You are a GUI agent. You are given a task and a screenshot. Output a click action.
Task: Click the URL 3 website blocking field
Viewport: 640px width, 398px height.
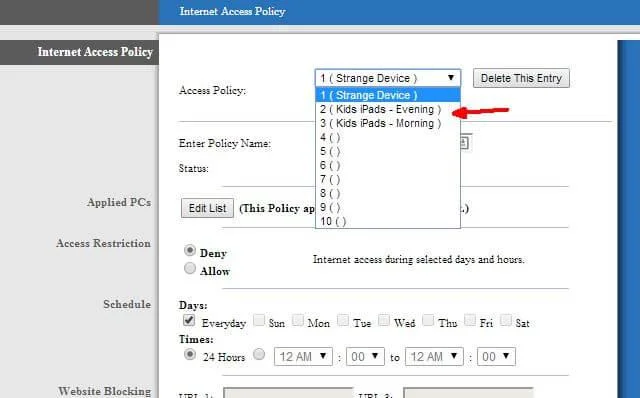468,393
